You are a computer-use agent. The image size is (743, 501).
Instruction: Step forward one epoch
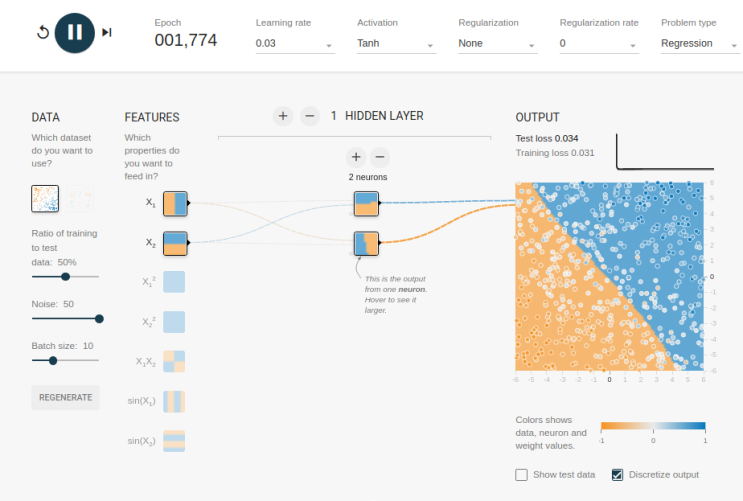107,32
